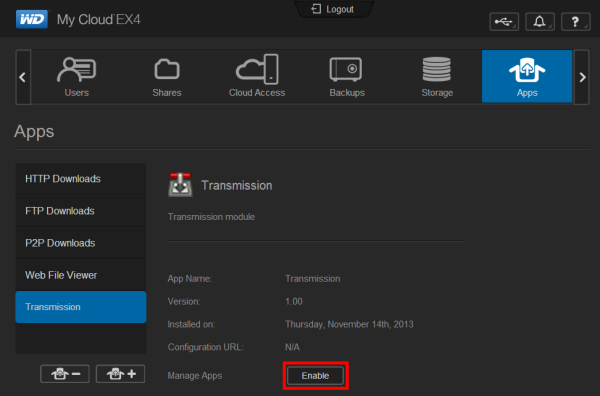Click the version value 1.00
600x396 pixels.
[293, 301]
